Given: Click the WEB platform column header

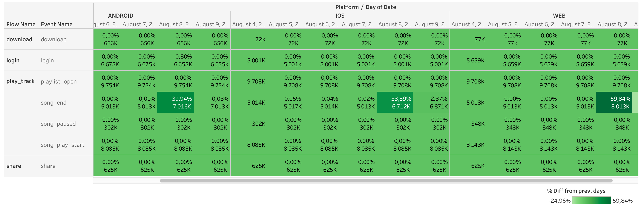Looking at the screenshot, I should 559,16.
